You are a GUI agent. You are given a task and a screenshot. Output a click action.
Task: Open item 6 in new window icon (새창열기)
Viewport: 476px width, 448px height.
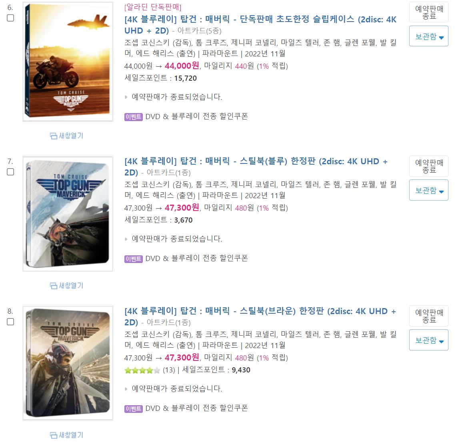click(66, 135)
